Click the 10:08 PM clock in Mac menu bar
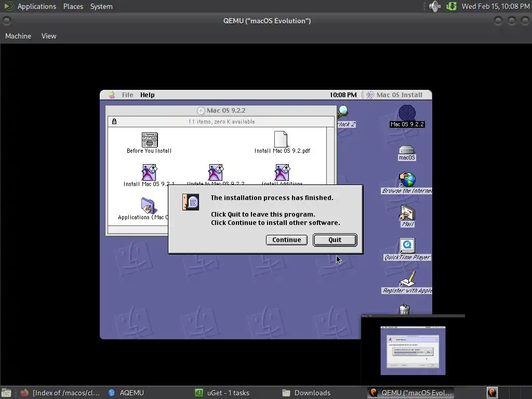The height and width of the screenshot is (399, 532). tap(343, 95)
